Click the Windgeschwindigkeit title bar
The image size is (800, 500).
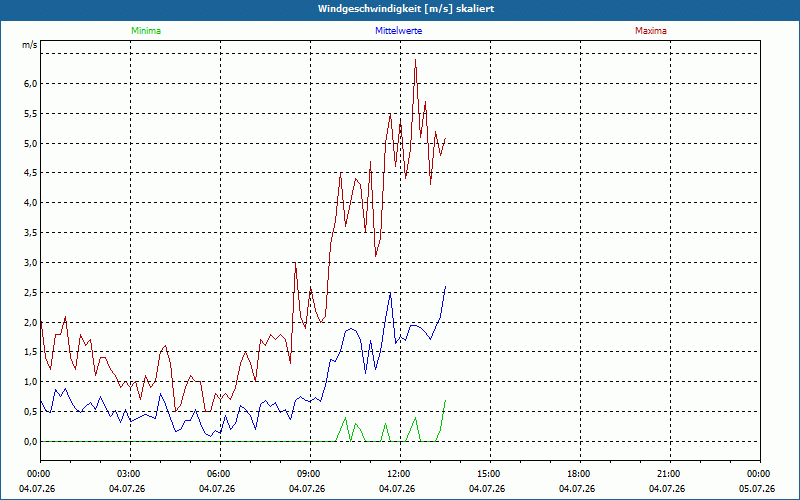tap(400, 10)
